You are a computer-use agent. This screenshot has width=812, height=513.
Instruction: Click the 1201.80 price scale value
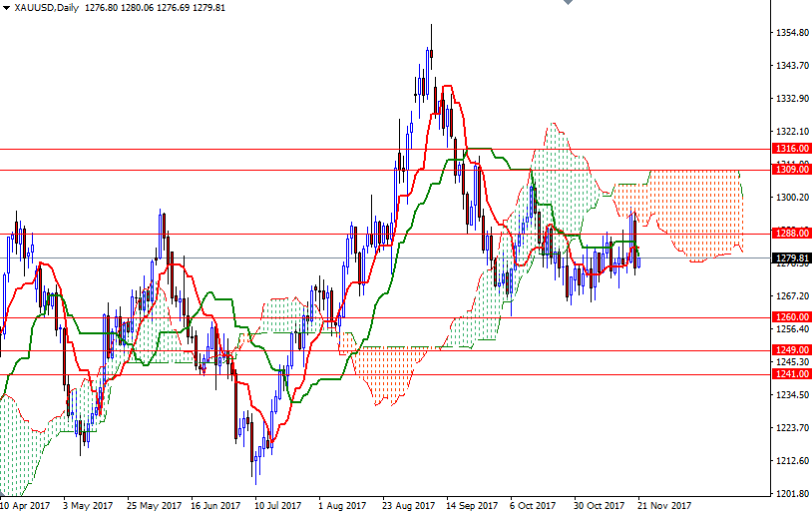792,494
